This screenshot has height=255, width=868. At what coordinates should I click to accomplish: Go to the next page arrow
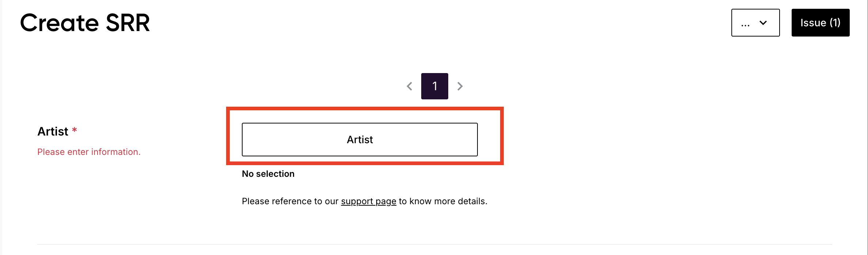[460, 86]
